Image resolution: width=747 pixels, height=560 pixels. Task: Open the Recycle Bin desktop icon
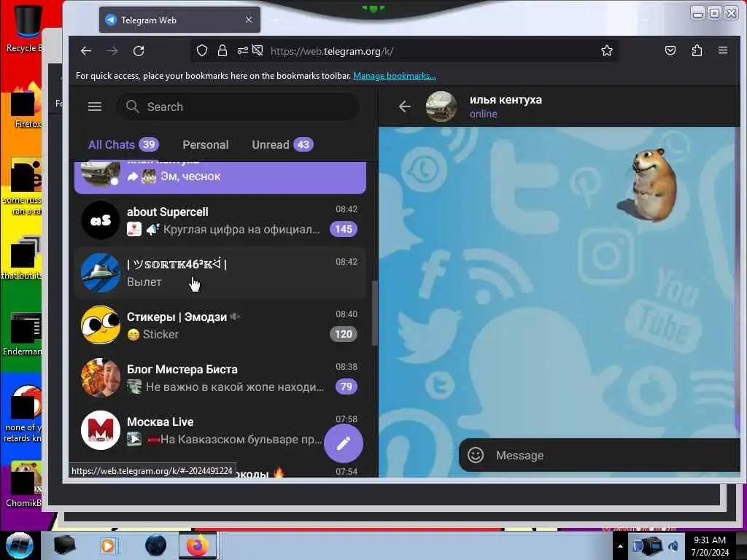coord(25,27)
